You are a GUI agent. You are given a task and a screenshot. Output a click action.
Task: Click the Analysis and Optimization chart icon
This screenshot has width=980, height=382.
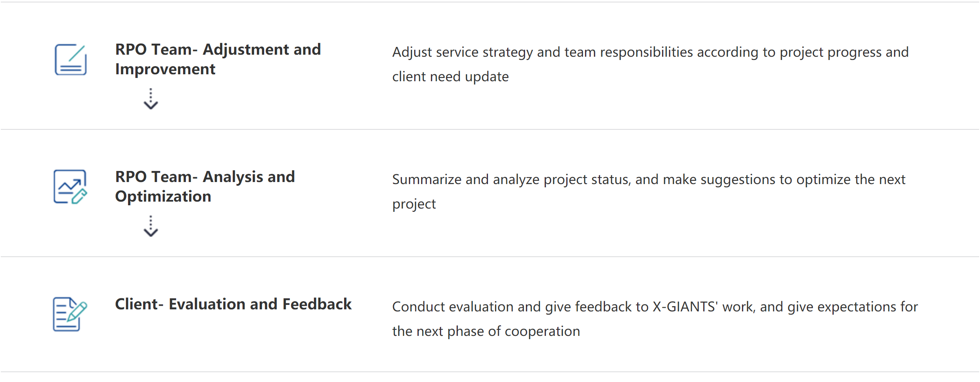pos(71,187)
